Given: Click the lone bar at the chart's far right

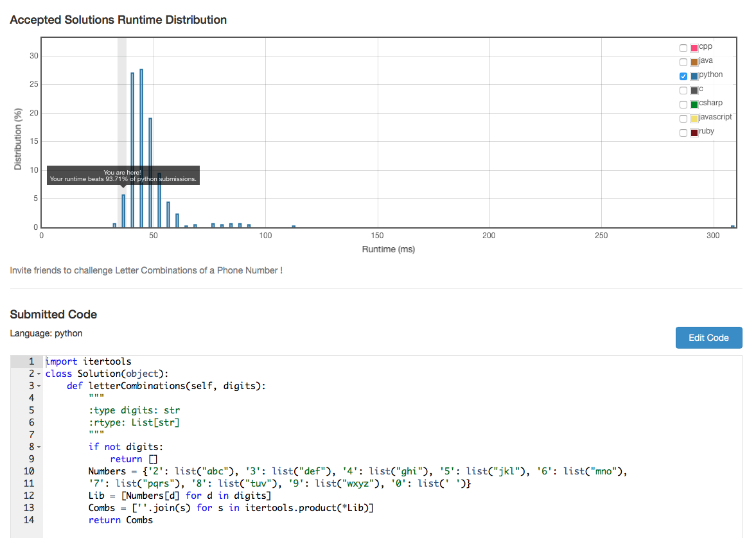Looking at the screenshot, I should [x=732, y=226].
